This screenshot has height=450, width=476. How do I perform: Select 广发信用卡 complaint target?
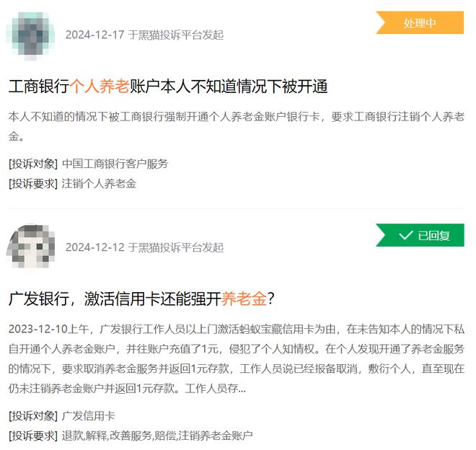[88, 416]
